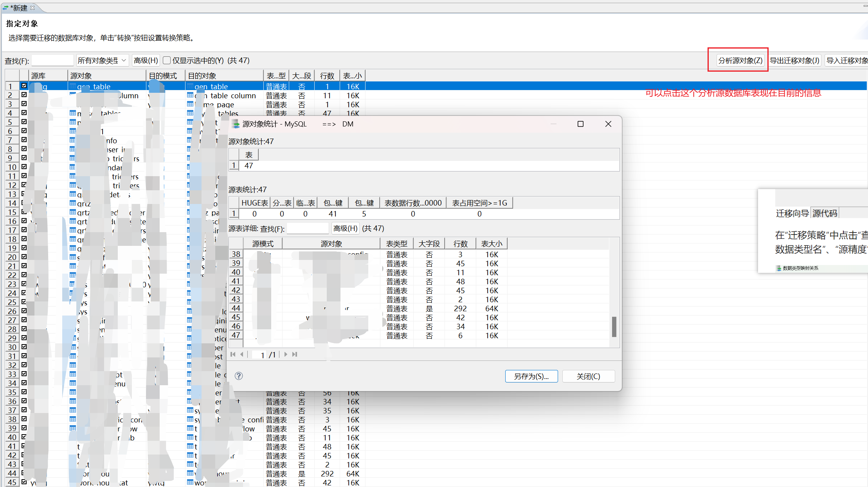This screenshot has height=487, width=868.
Task: Click the 分析源对象(Z) button
Action: 740,60
